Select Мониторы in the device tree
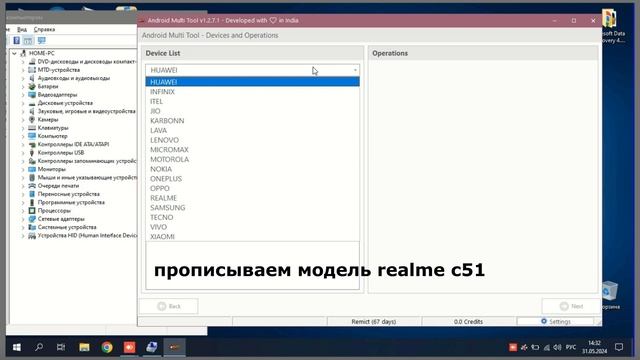The image size is (640, 360). (51, 169)
